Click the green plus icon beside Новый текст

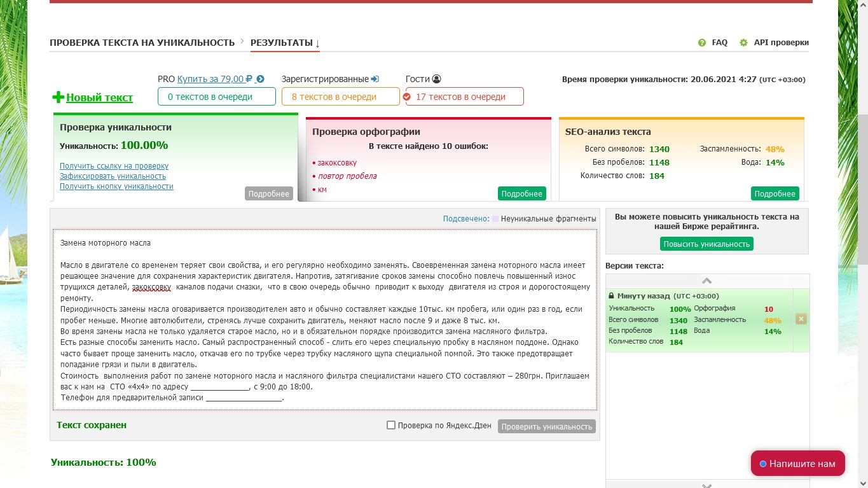point(58,97)
